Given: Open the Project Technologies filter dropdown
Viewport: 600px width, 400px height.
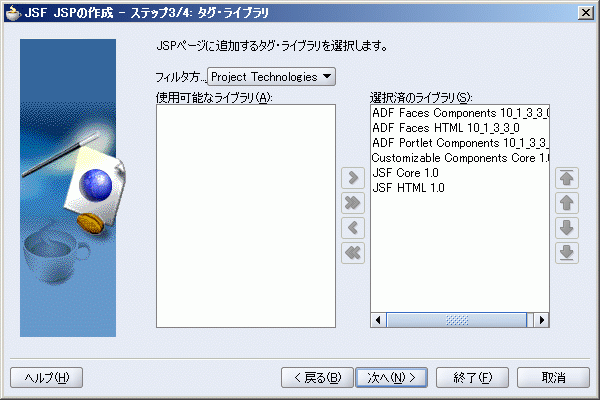Looking at the screenshot, I should 271,77.
